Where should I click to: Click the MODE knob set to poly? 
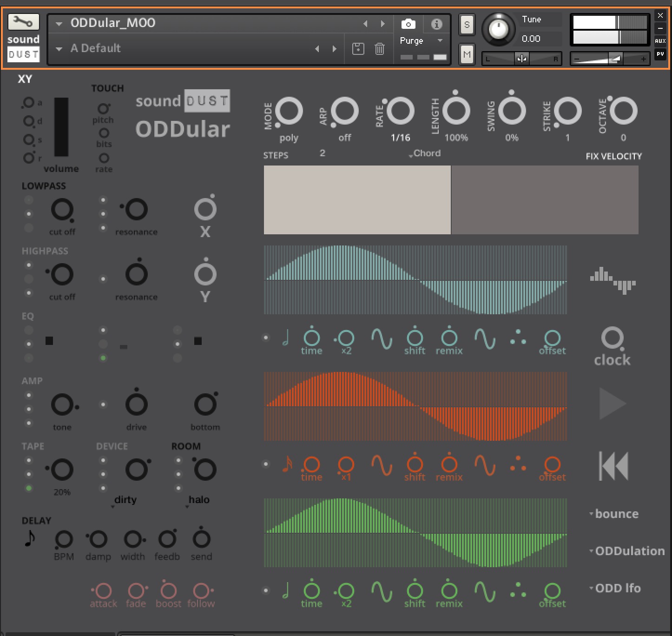pyautogui.click(x=289, y=111)
